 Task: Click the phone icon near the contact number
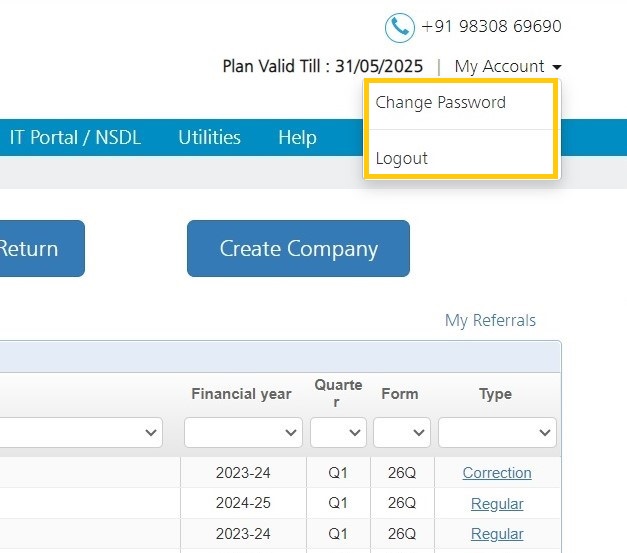click(399, 28)
